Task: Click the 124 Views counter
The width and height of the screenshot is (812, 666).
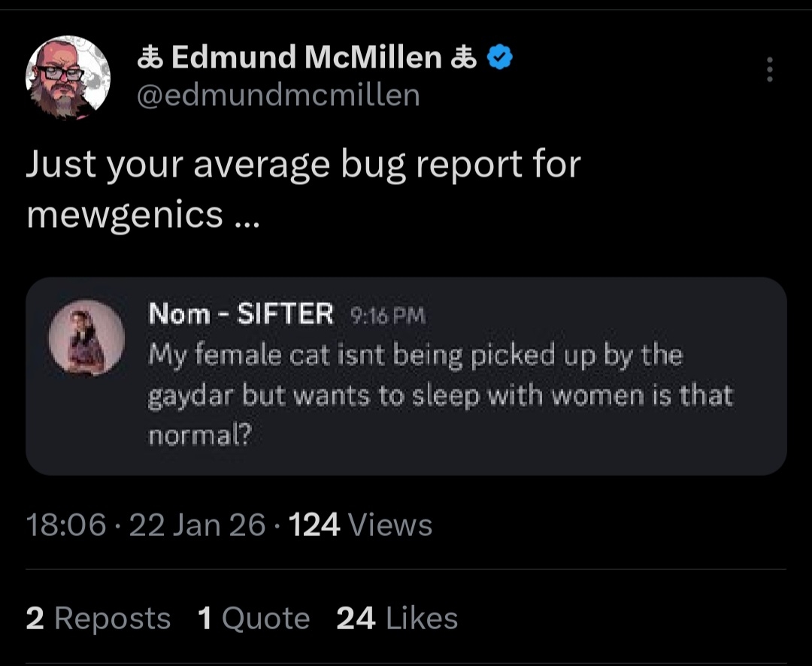Action: coord(360,525)
